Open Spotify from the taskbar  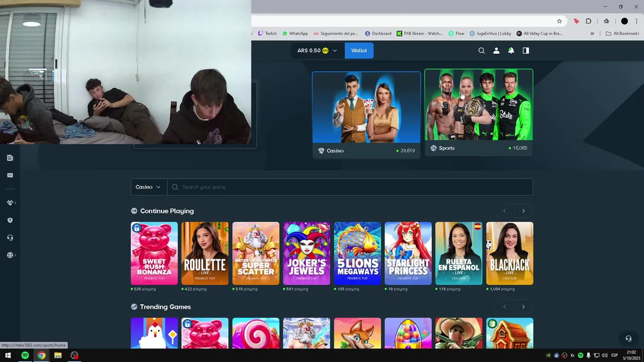click(25, 355)
